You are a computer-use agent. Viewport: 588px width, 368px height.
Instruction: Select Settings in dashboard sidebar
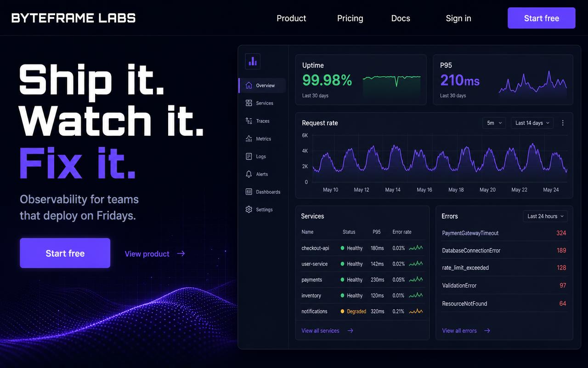(262, 209)
